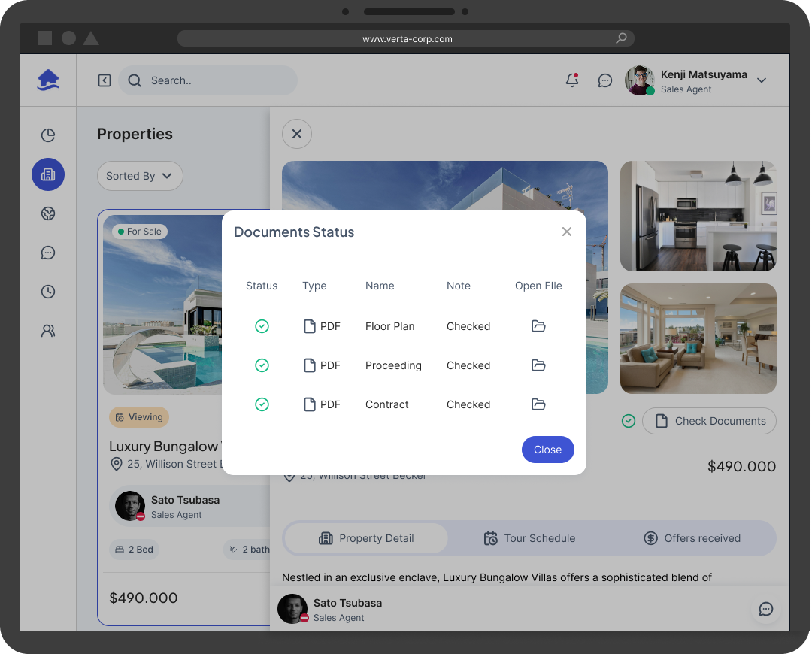Switch to the Tour Schedule tab

(x=529, y=538)
